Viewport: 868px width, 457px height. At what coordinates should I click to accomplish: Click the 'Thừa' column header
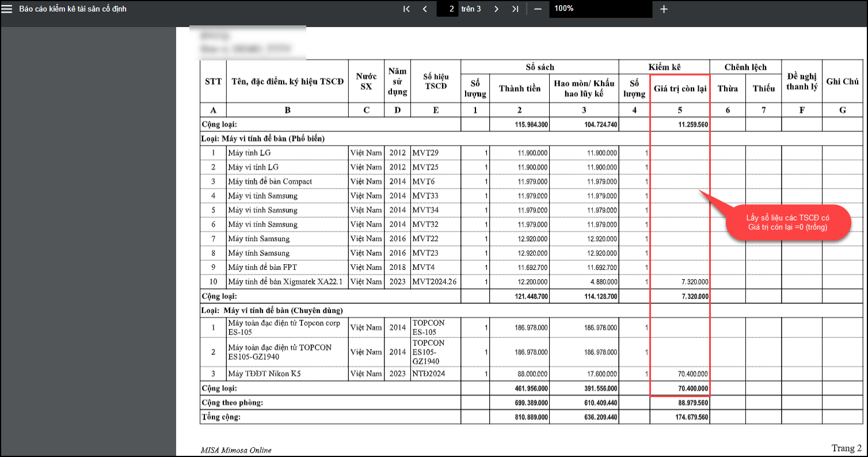coord(728,88)
